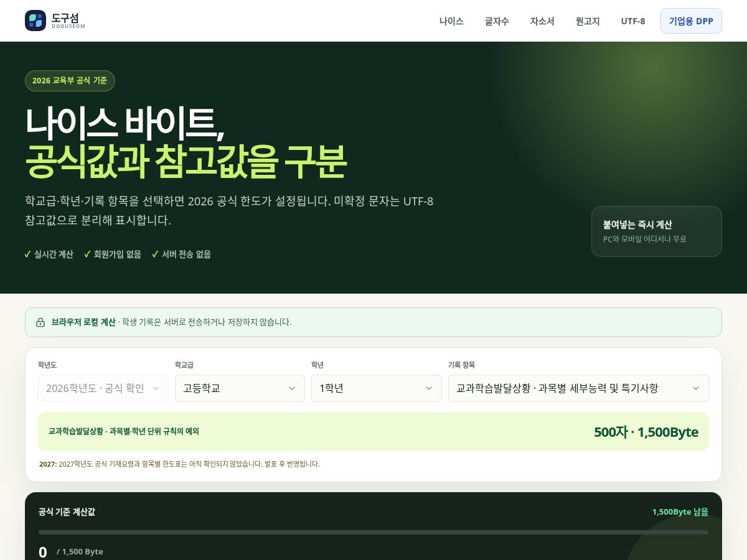747x560 pixels.
Task: Go to the 자소서 page
Action: click(x=542, y=21)
